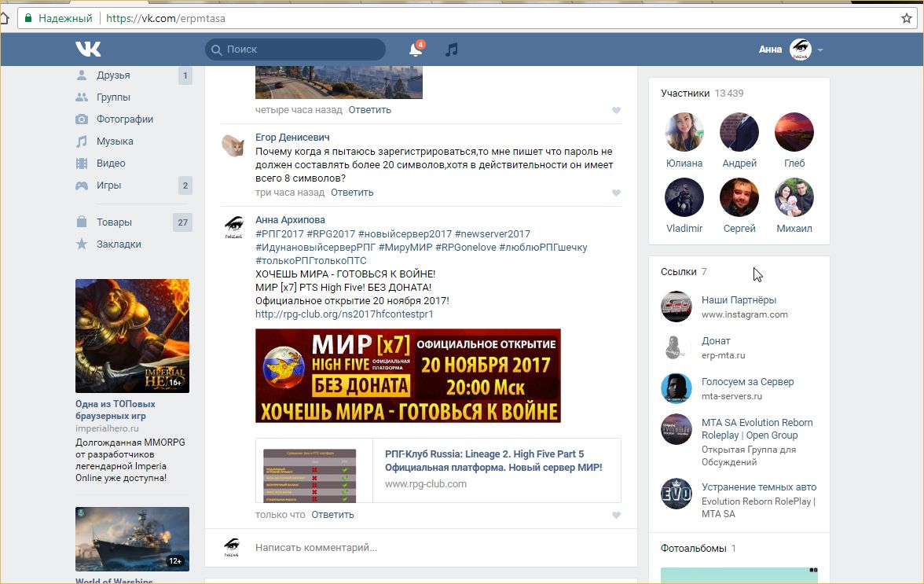924x584 pixels.
Task: Open Голосуем за Сервер link icon
Action: coord(676,388)
